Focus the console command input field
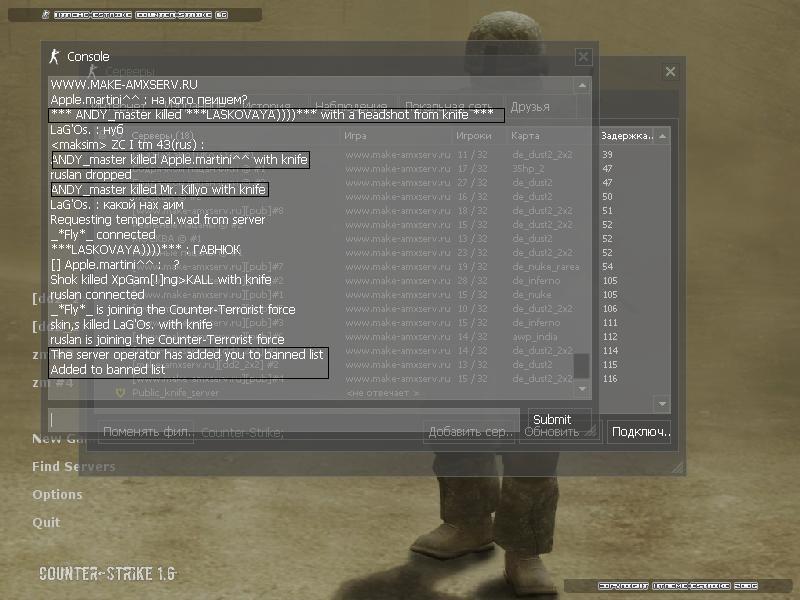The image size is (800, 600). pos(284,420)
